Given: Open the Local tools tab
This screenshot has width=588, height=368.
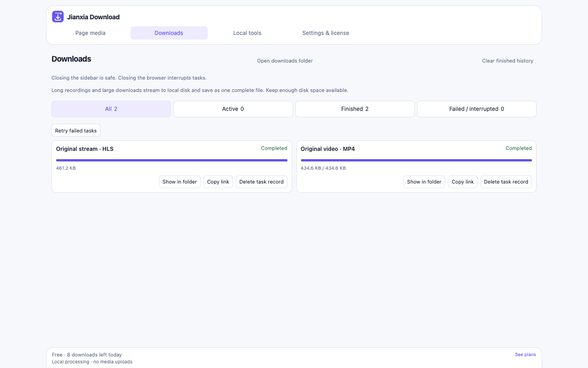Looking at the screenshot, I should point(247,33).
